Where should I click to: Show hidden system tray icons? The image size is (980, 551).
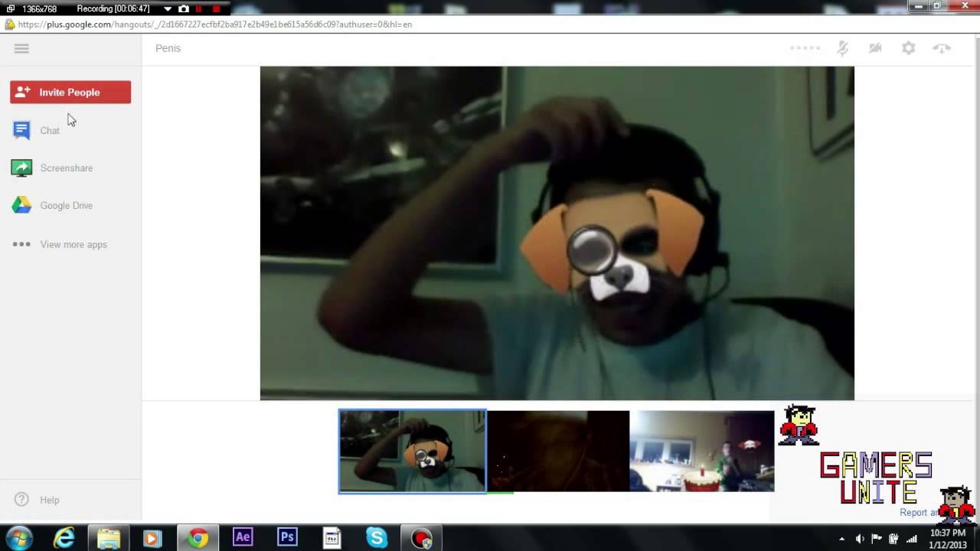tap(841, 539)
